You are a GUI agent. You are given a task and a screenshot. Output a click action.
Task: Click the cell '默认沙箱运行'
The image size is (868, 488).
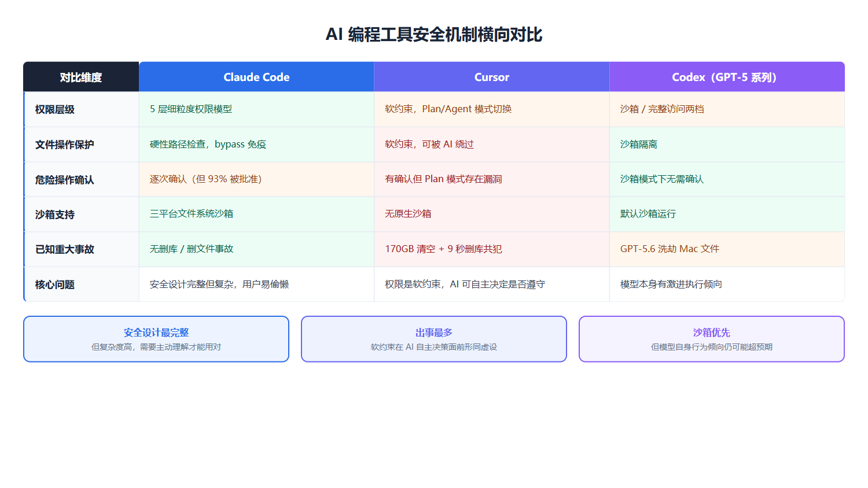pos(727,215)
